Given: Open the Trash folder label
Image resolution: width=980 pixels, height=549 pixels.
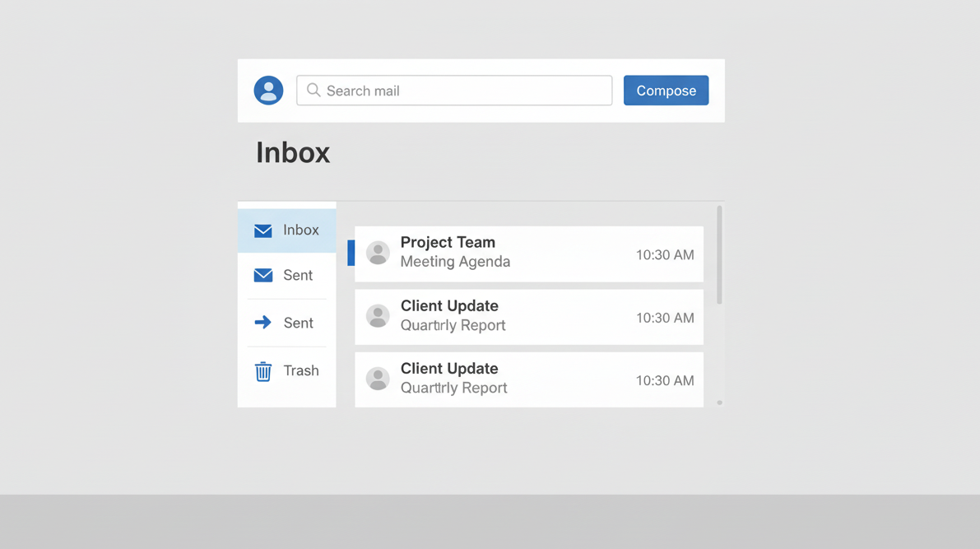Looking at the screenshot, I should 300,371.
